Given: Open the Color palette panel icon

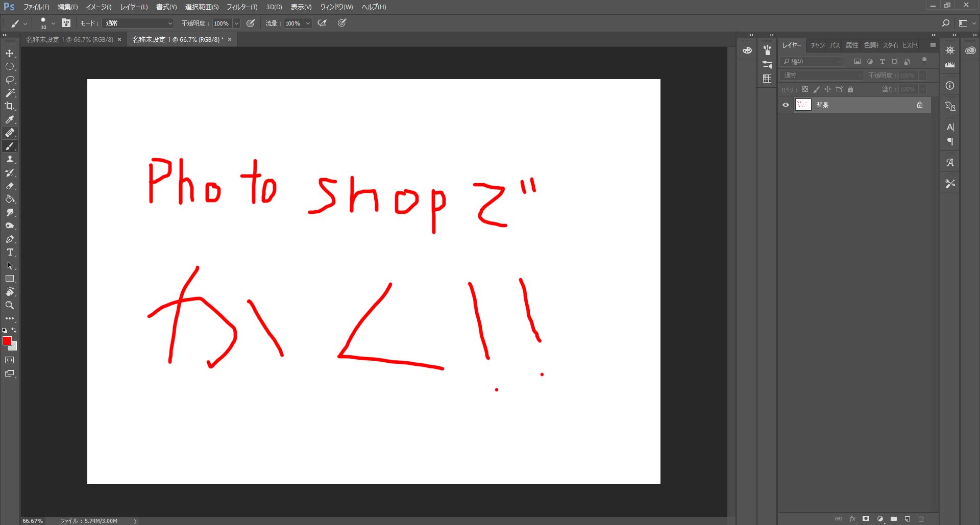Looking at the screenshot, I should (x=747, y=51).
